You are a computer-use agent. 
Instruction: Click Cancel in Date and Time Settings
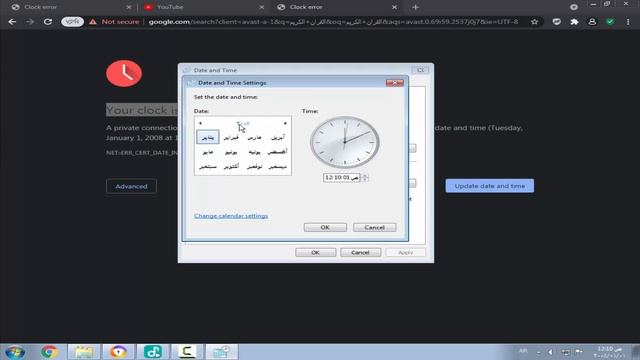pos(375,227)
